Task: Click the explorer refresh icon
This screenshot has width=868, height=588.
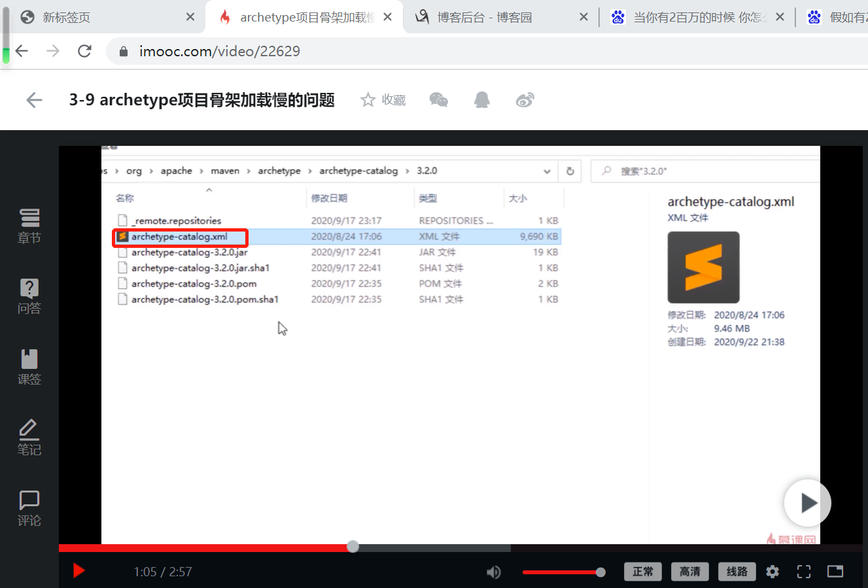Action: 570,171
